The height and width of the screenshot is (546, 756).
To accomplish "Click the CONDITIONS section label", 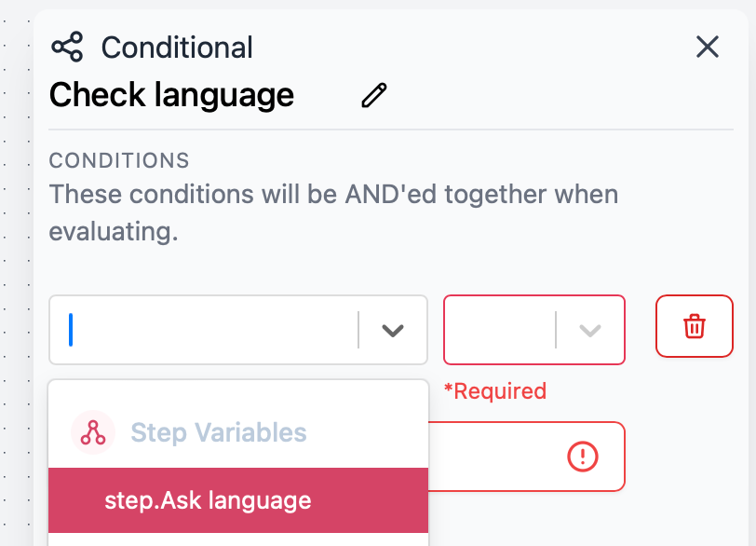I will pyautogui.click(x=118, y=160).
